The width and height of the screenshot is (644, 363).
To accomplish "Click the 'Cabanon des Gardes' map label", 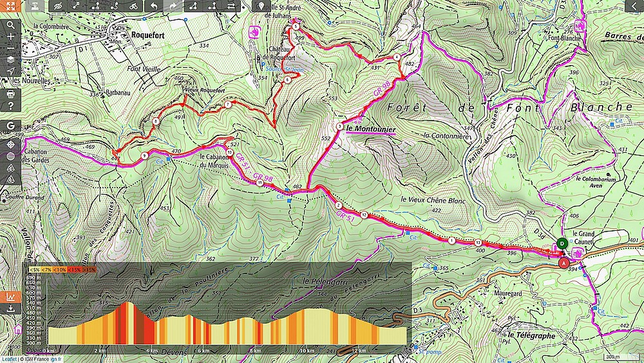I will (x=35, y=155).
